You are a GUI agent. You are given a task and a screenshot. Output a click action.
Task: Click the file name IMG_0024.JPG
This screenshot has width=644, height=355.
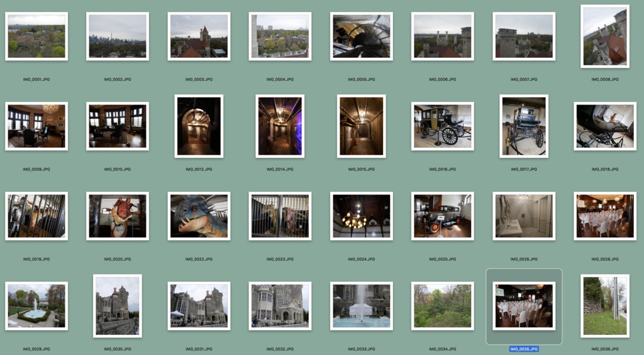362,259
